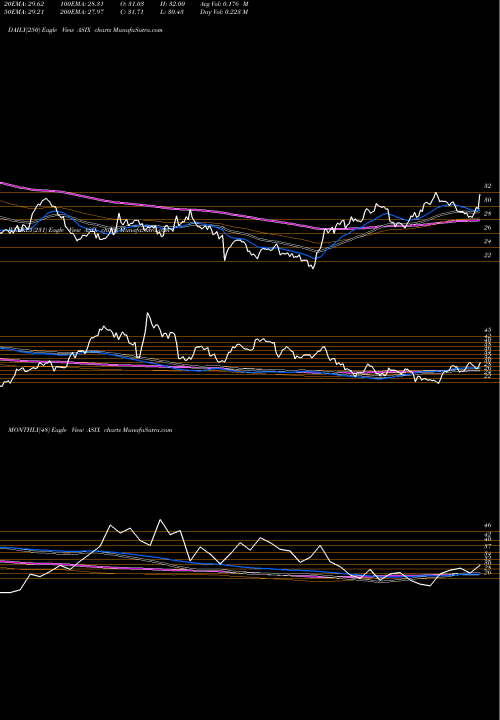Click the 28 price label on daily axis
The height and width of the screenshot is (720, 500).
tap(488, 214)
